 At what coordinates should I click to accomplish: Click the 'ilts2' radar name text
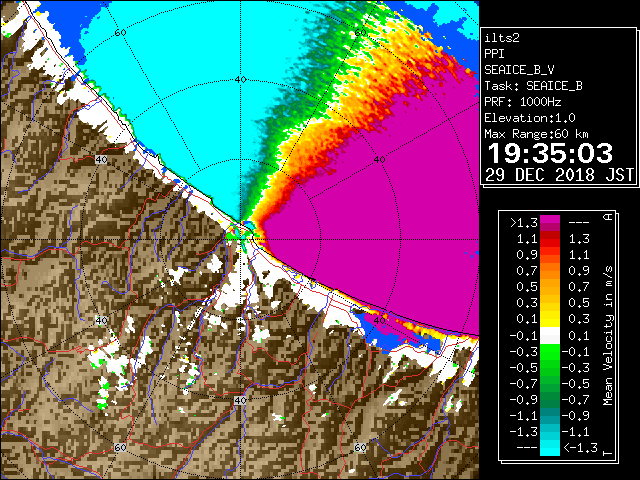click(x=502, y=38)
